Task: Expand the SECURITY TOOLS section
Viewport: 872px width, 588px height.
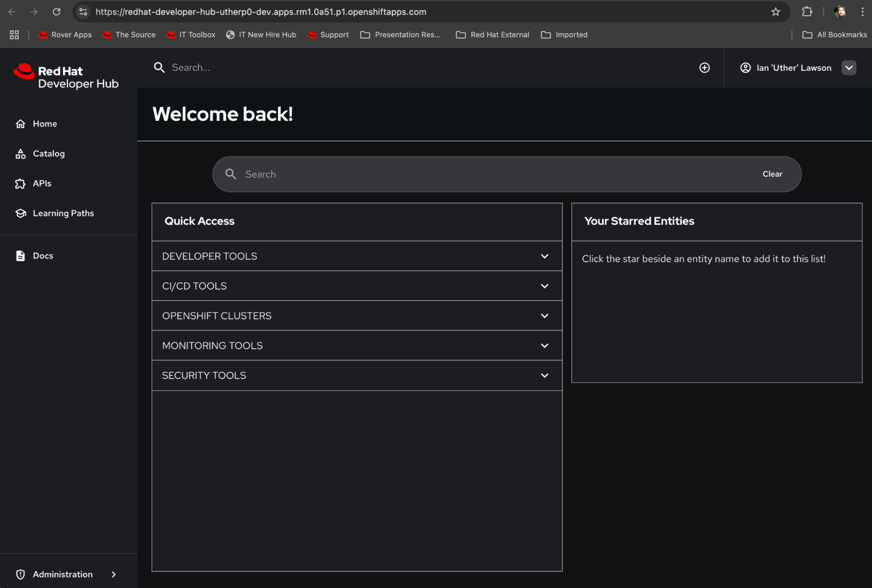Action: point(544,376)
